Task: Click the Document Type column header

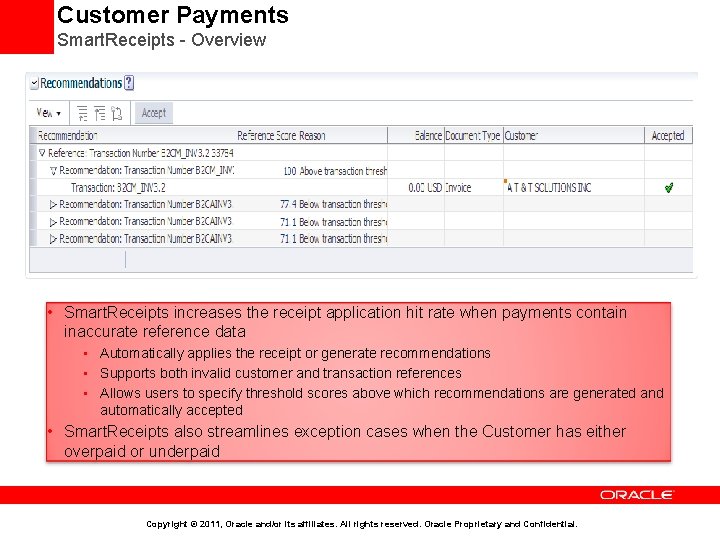Action: [472, 135]
